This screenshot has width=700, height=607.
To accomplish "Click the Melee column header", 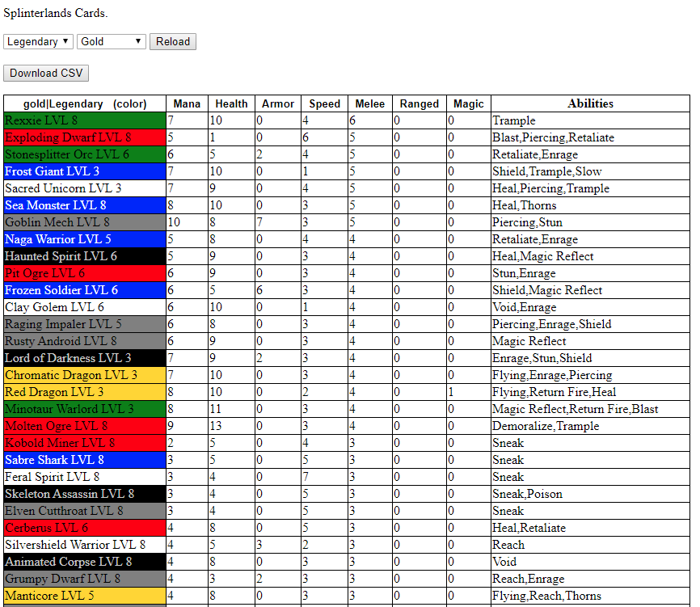I will click(370, 103).
